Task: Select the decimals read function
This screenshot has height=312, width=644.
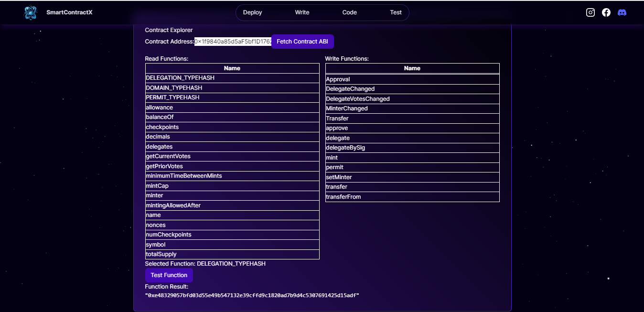Action: [x=232, y=137]
